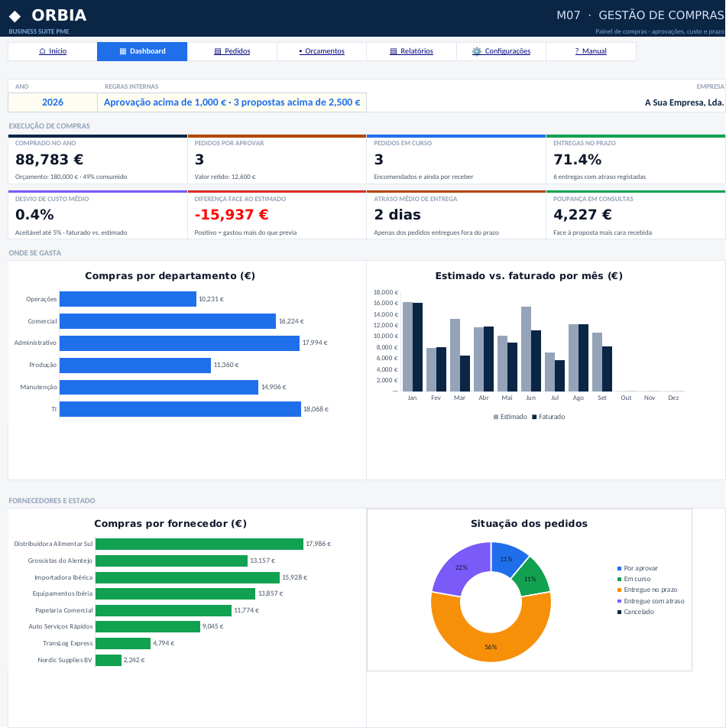The height and width of the screenshot is (728, 726).
Task: Open the Configurações tab
Action: (501, 51)
